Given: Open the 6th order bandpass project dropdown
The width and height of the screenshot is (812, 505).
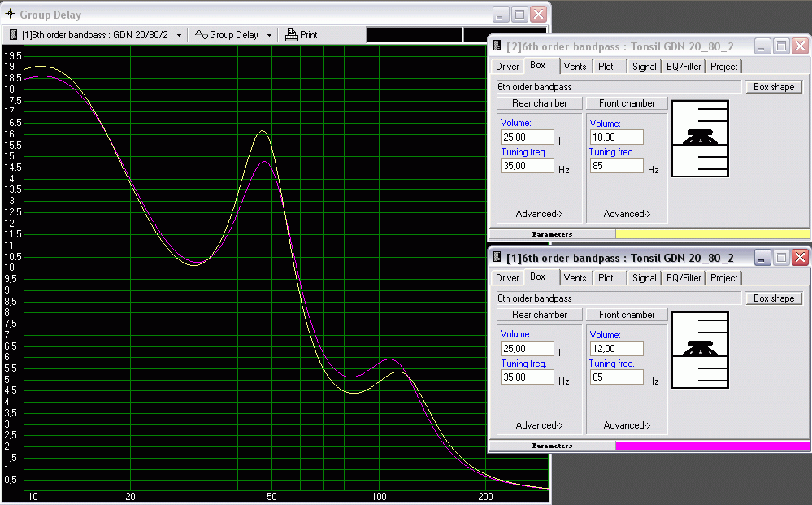Looking at the screenshot, I should point(179,36).
